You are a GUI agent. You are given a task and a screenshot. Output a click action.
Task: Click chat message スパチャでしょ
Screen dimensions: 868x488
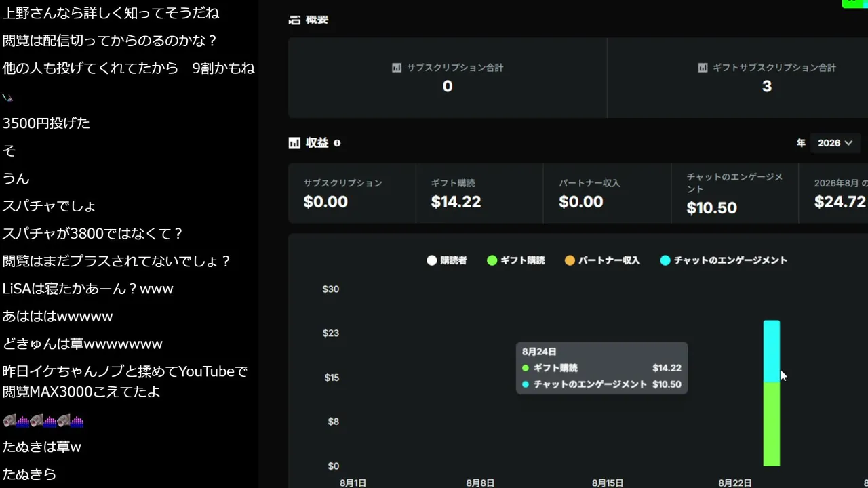(x=49, y=206)
